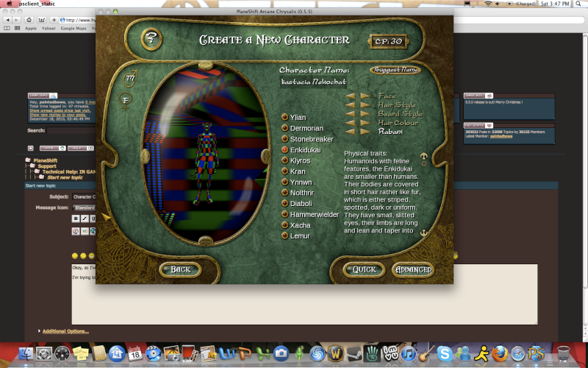Select the Klyros race
Image resolution: width=588 pixels, height=368 pixels.
296,160
